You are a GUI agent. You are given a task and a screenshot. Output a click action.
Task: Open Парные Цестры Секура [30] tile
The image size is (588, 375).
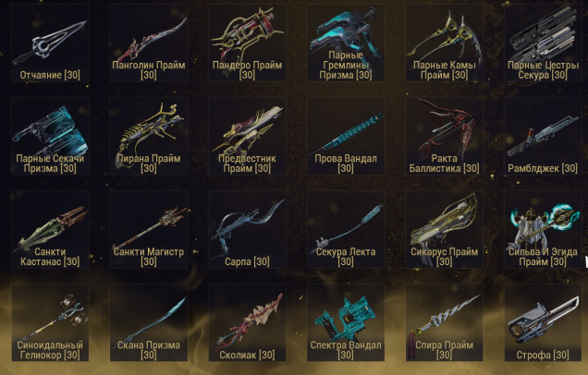543,43
